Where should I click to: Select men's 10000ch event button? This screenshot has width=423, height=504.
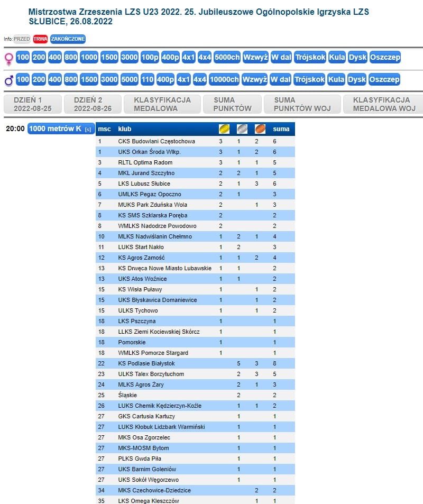tap(224, 80)
